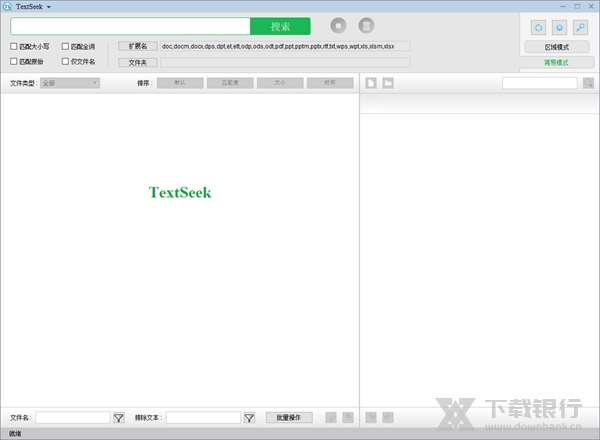The width and height of the screenshot is (600, 440).
Task: Click the magnifier icon at top right
Action: tap(580, 28)
